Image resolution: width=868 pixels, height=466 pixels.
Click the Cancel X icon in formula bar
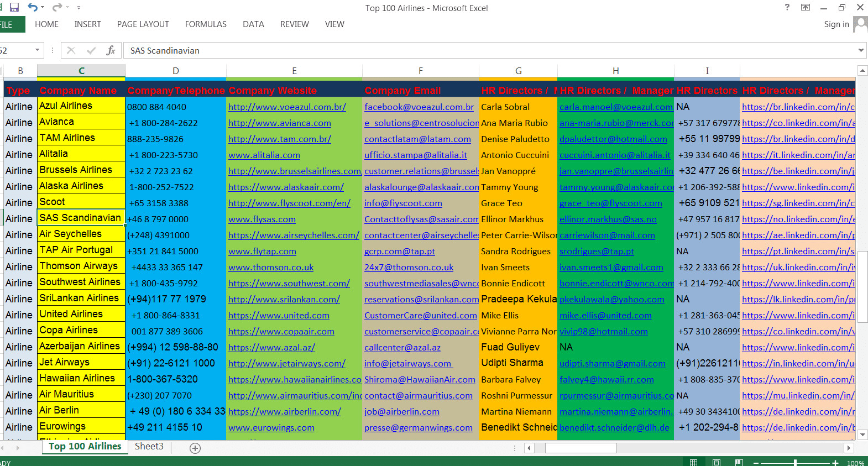pos(71,50)
